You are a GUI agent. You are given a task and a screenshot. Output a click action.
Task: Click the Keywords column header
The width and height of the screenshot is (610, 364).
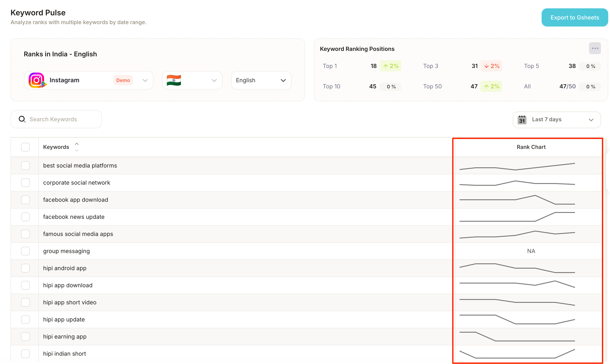pyautogui.click(x=56, y=147)
